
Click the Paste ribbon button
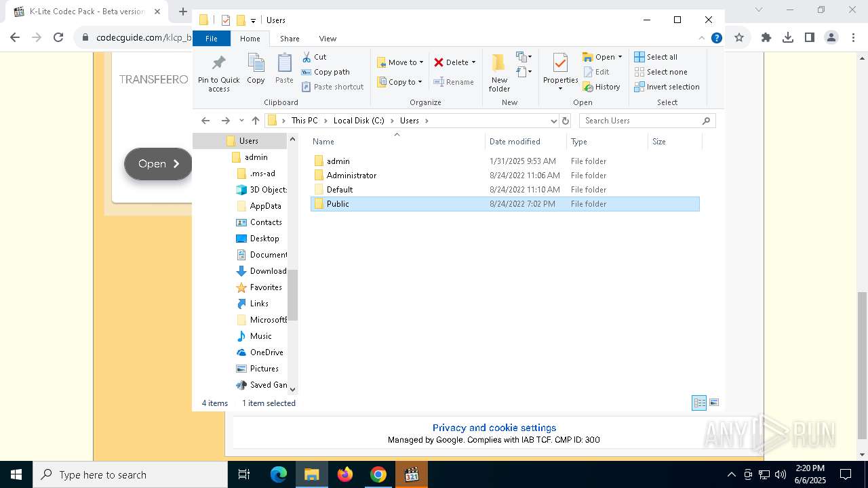click(x=284, y=69)
